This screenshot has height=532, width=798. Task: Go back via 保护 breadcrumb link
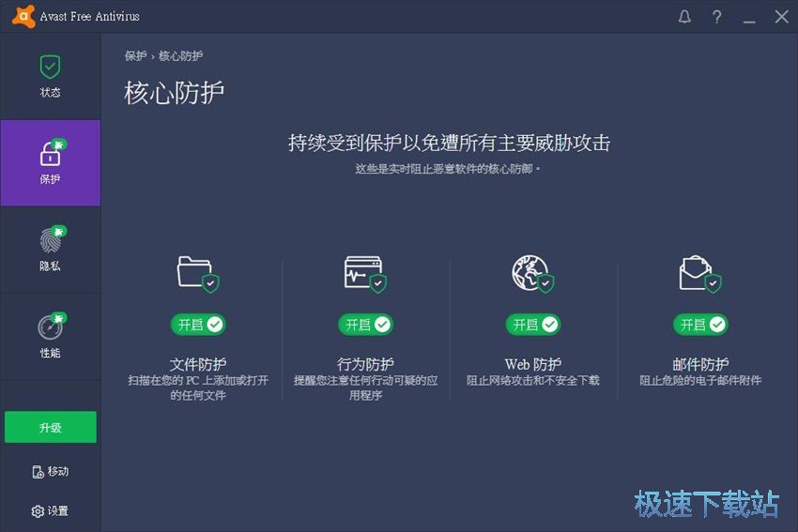pos(135,56)
